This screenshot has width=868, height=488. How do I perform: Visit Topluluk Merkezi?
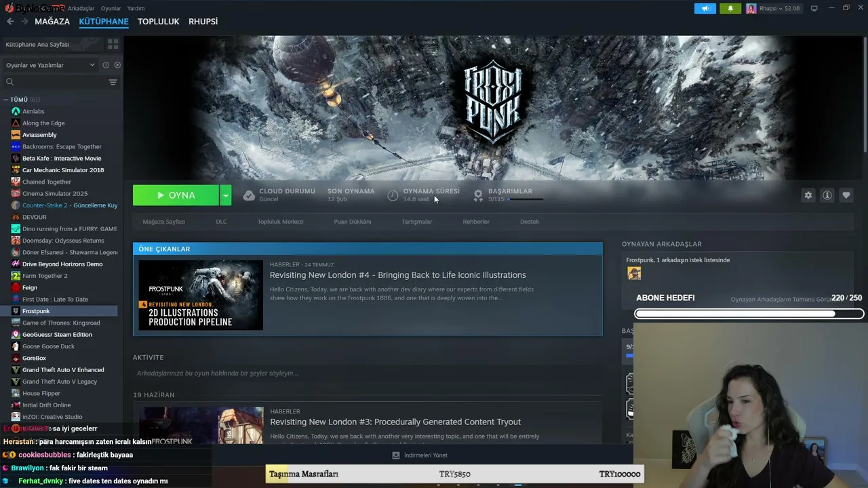280,222
